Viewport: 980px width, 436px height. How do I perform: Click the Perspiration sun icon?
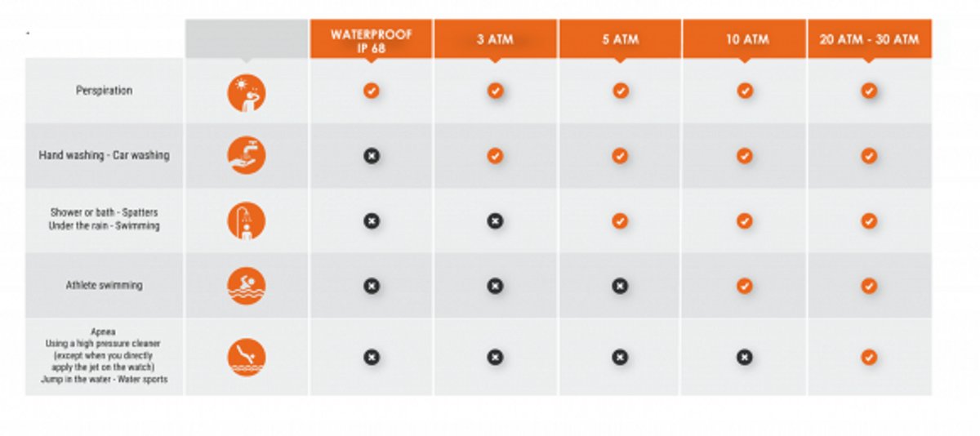pos(247,91)
